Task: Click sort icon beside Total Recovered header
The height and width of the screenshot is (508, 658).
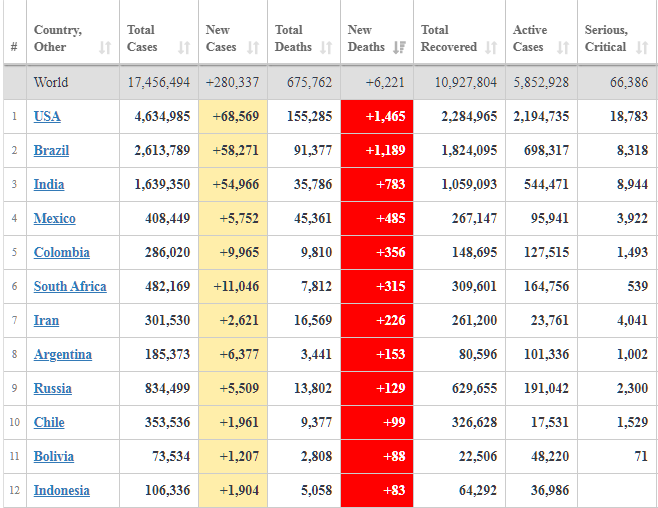Action: 491,47
